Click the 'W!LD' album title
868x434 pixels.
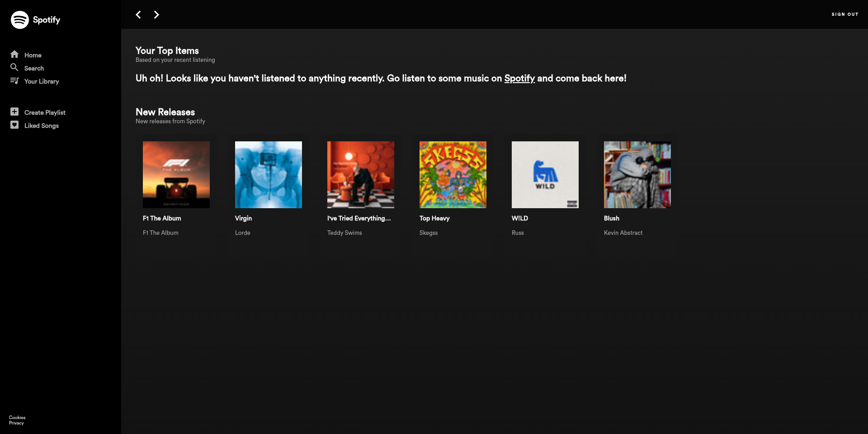520,218
